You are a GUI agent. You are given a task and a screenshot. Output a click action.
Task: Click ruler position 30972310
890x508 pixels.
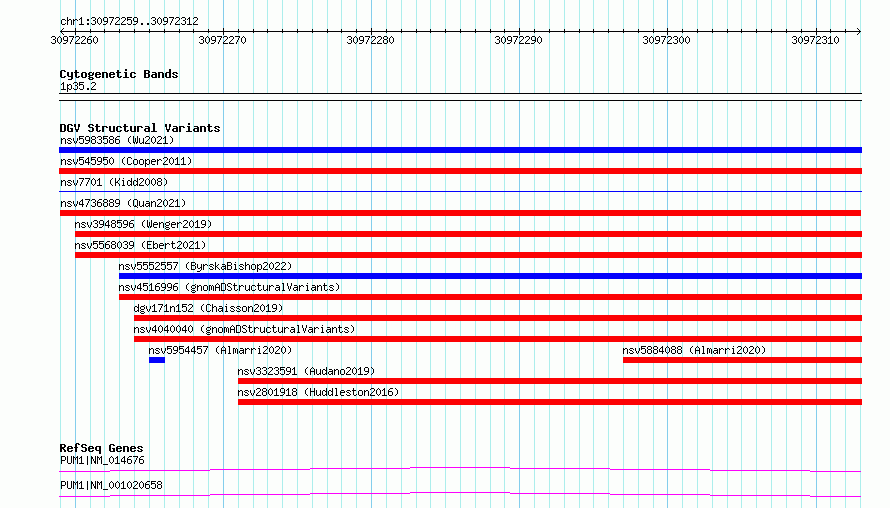tap(815, 40)
